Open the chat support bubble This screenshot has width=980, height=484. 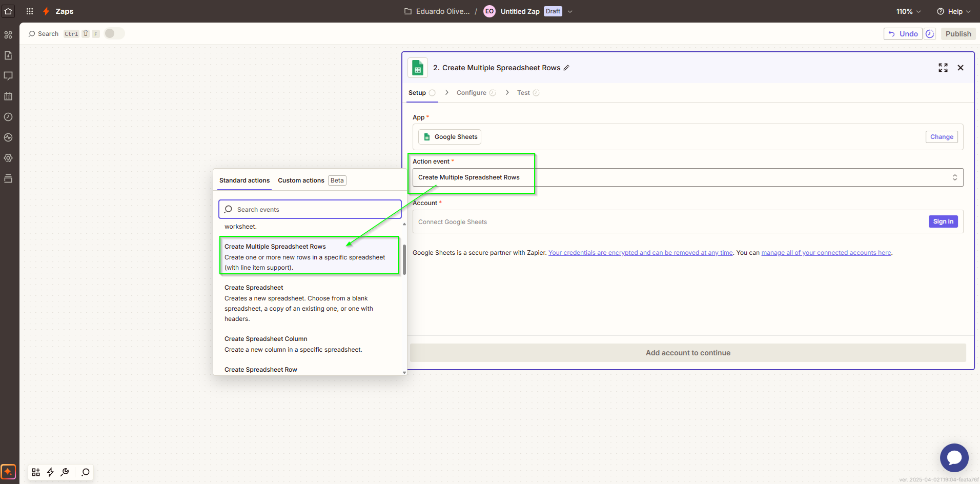[954, 458]
